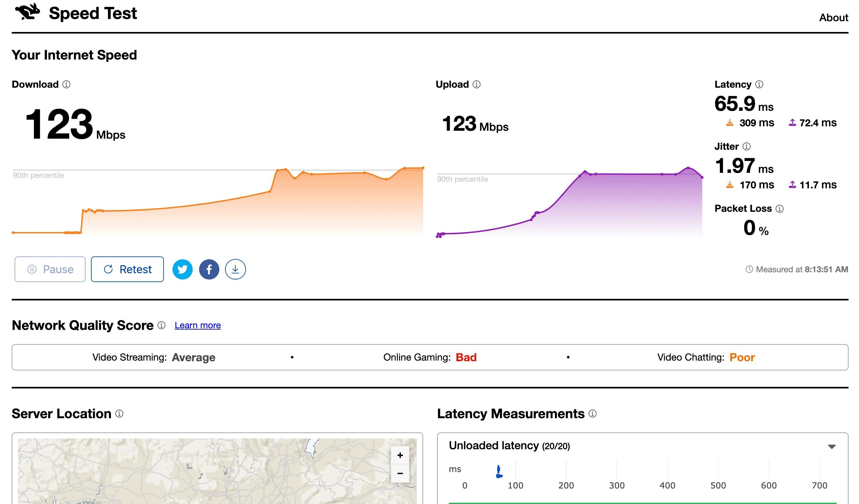Zoom out on the server map
The image size is (859, 504).
tap(400, 473)
